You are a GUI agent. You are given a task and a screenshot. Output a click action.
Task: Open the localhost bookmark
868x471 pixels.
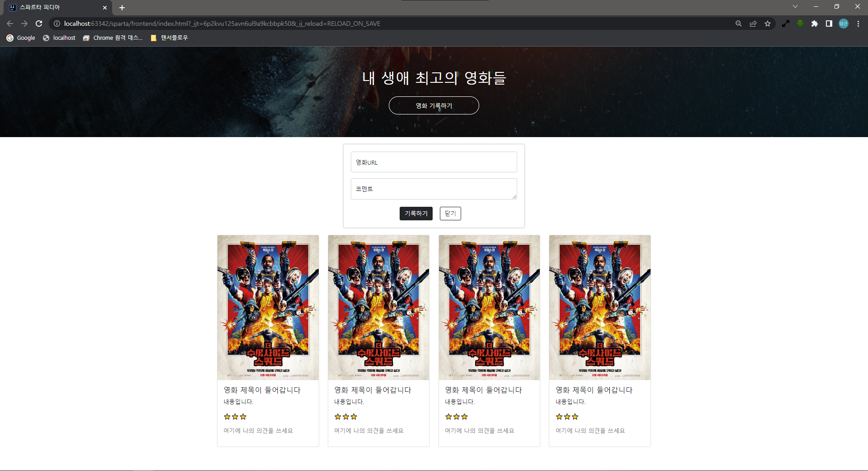pos(59,38)
